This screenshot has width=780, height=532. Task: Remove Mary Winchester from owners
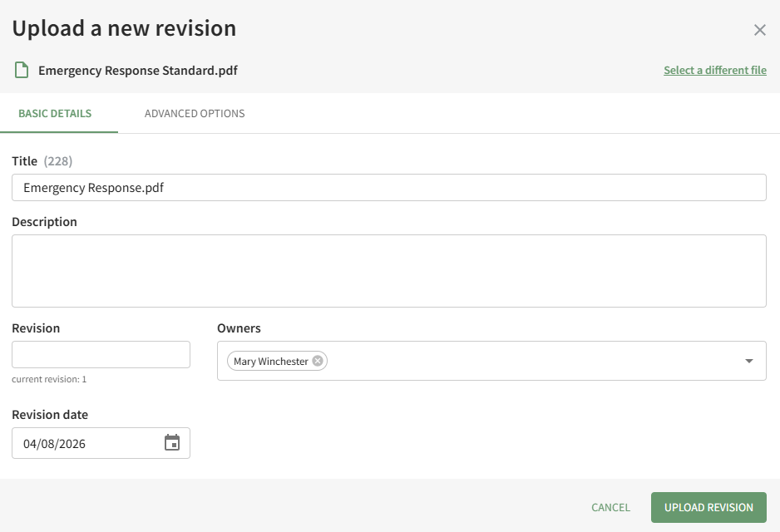(318, 361)
